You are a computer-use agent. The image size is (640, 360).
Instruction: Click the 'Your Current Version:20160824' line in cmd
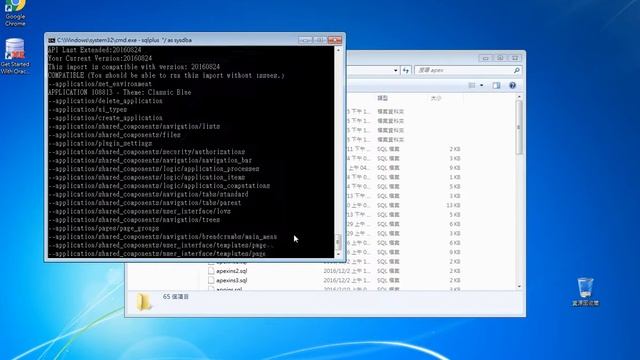click(100, 58)
